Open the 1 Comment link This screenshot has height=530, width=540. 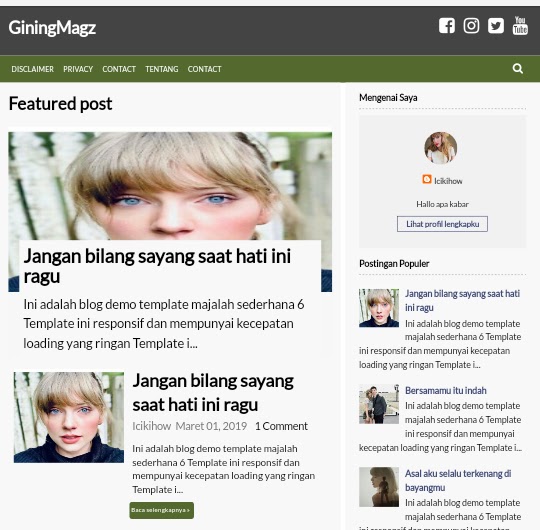click(x=281, y=426)
